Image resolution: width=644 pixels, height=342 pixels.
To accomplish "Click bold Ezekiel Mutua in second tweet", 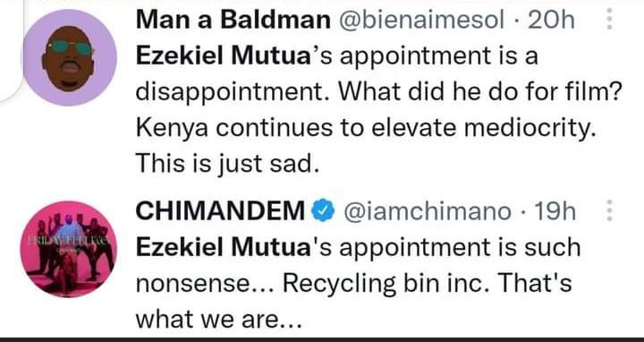I will point(223,247).
